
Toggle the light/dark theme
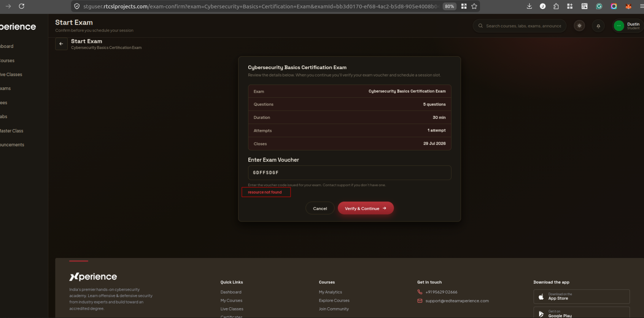[579, 26]
